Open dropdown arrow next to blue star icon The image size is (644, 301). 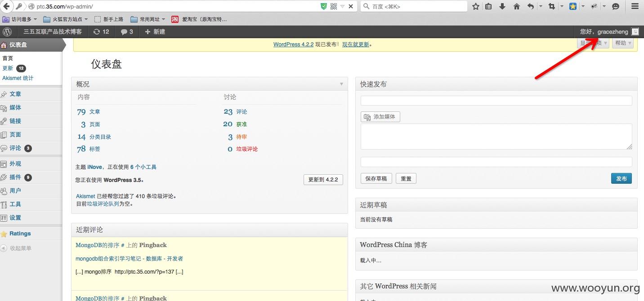pos(583,6)
